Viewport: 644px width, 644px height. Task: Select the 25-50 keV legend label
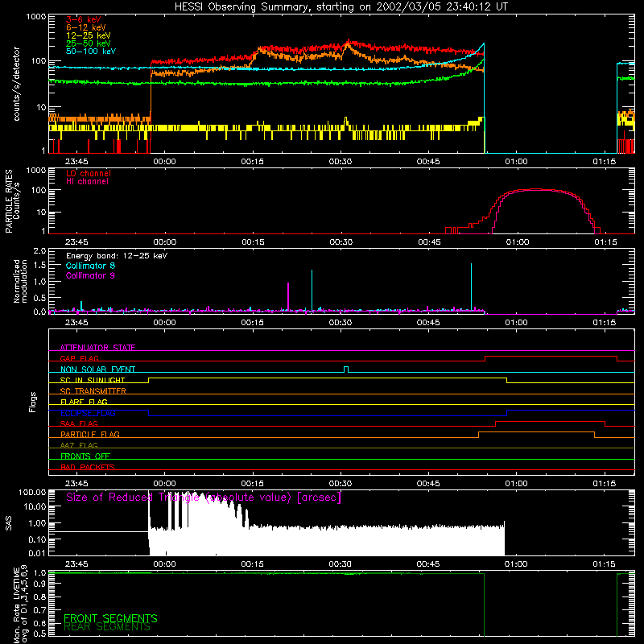click(88, 43)
